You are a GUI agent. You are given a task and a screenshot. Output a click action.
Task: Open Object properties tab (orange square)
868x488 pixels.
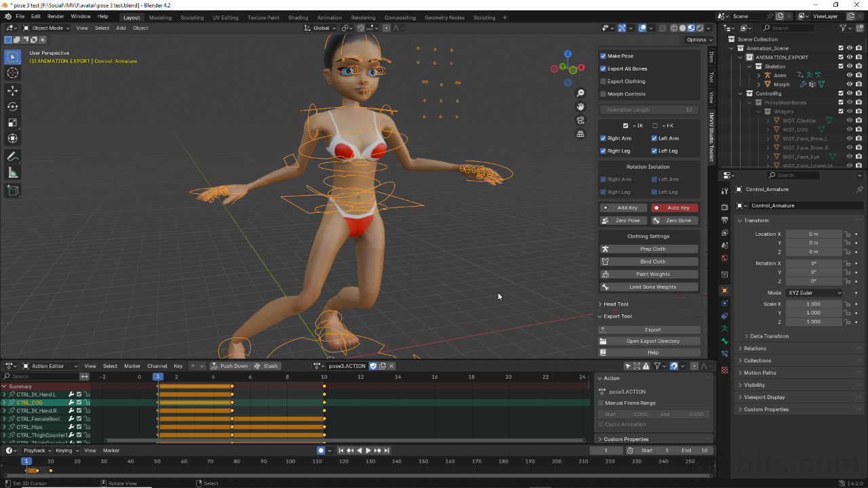[x=724, y=290]
